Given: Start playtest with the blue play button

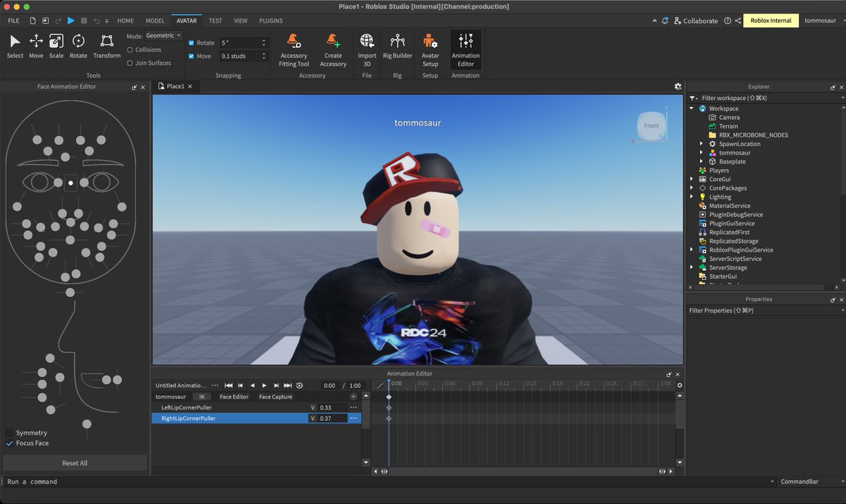Looking at the screenshot, I should [70, 21].
